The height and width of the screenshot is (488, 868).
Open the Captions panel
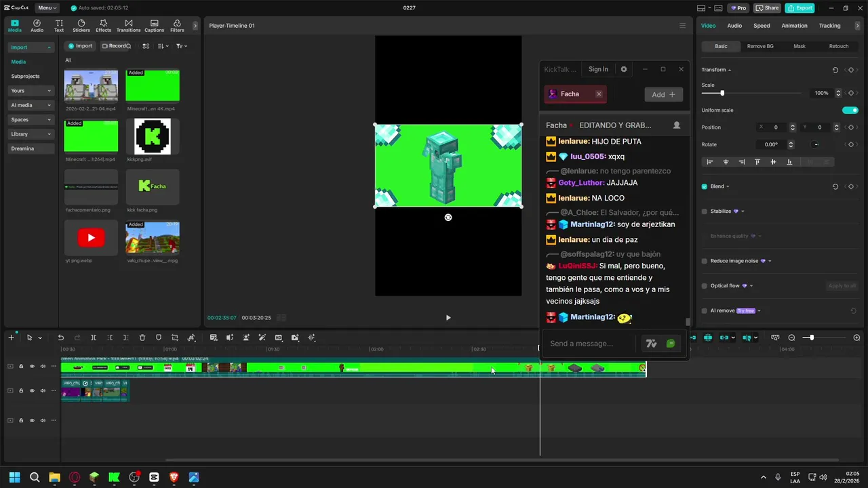pos(154,26)
